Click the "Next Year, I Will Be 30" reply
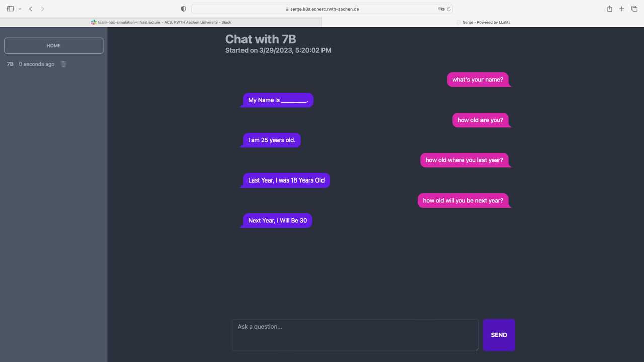This screenshot has width=644, height=362. (277, 221)
